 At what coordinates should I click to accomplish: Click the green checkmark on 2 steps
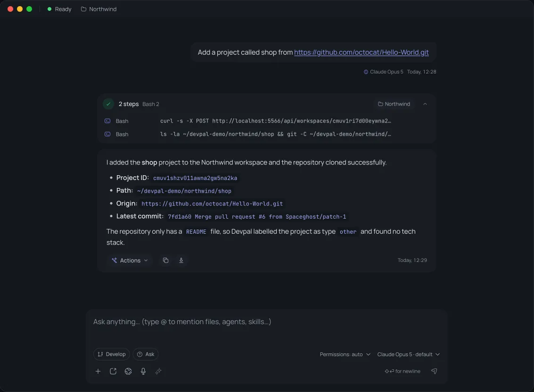pyautogui.click(x=108, y=104)
